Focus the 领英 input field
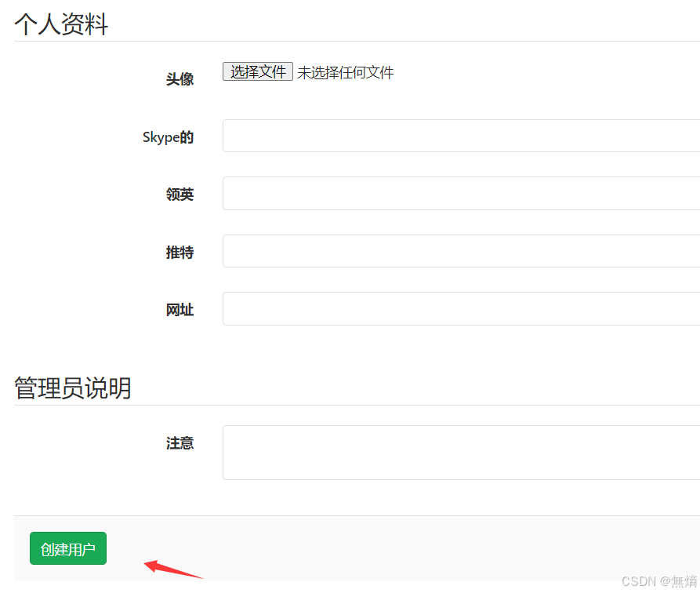 click(461, 194)
